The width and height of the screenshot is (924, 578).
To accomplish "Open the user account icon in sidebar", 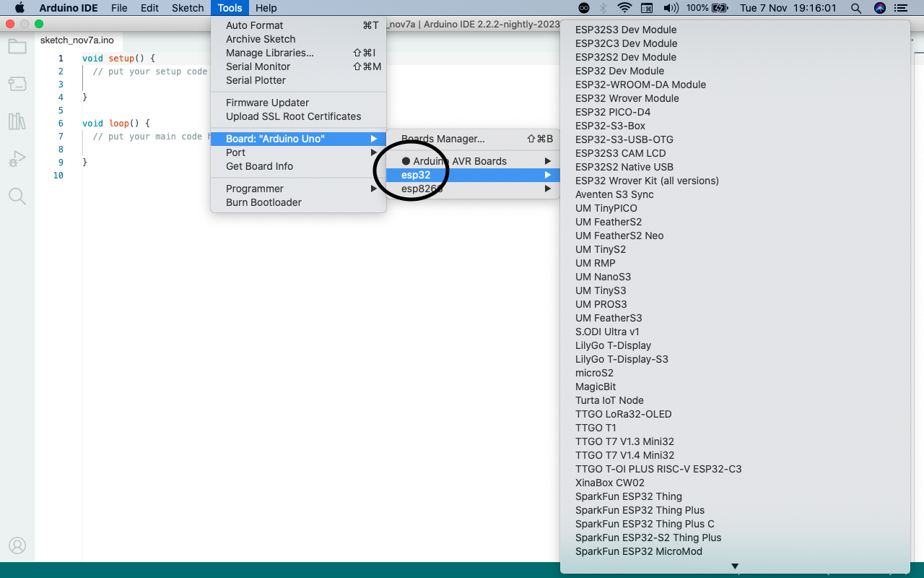I will [17, 545].
